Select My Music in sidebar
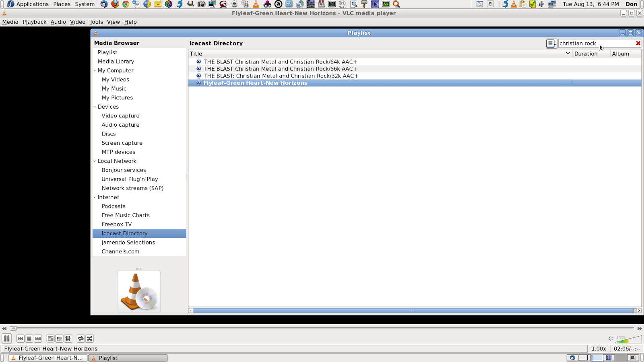The height and width of the screenshot is (362, 644). point(114,89)
